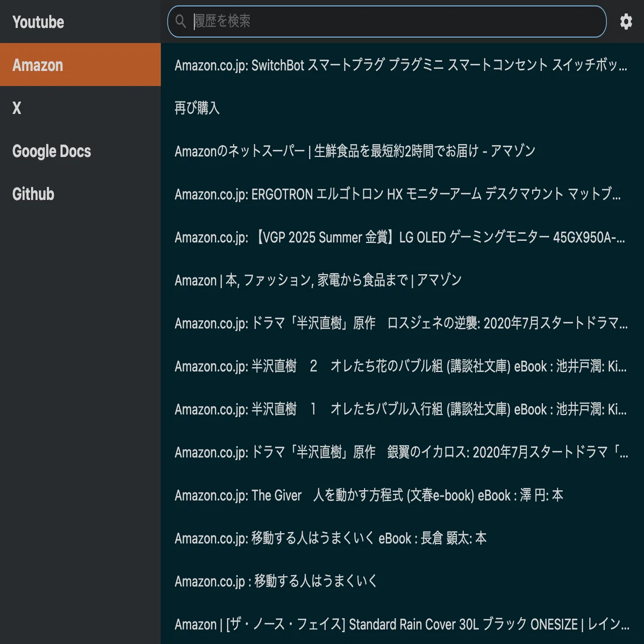
Task: Open the SwitchBot スマートプラグ history entry
Action: [x=402, y=65]
